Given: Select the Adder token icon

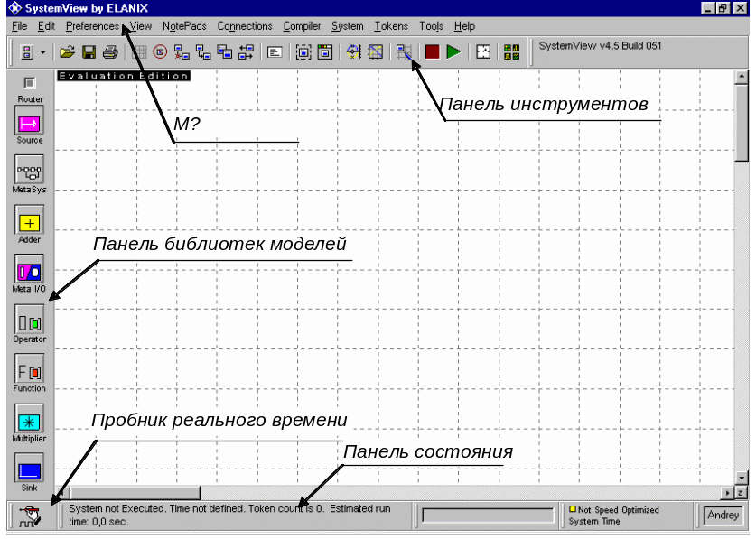Looking at the screenshot, I should (30, 221).
